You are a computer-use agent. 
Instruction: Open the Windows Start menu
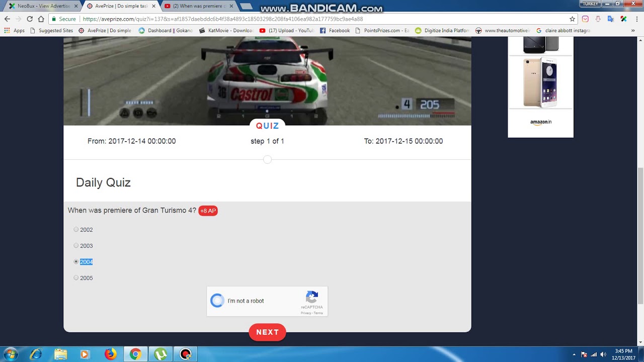click(x=10, y=354)
